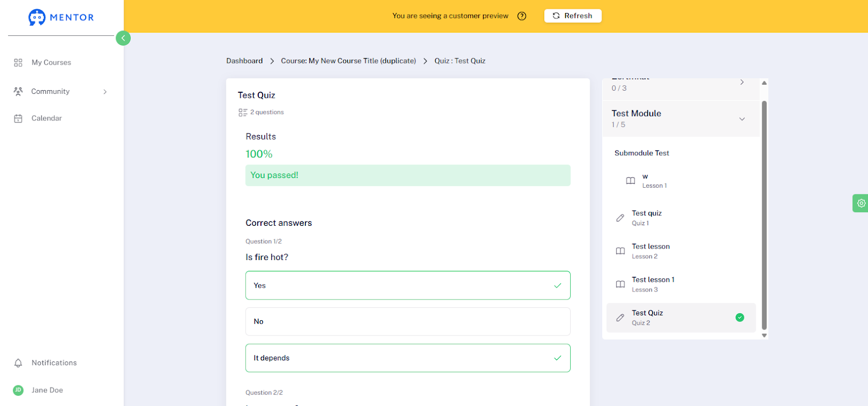
Task: Click book icon next to Test lesson
Action: pos(620,251)
